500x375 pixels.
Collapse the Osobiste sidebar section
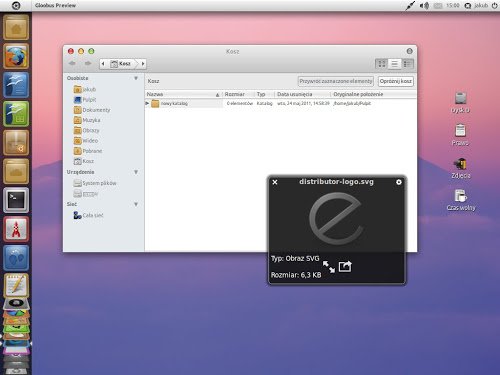click(136, 78)
